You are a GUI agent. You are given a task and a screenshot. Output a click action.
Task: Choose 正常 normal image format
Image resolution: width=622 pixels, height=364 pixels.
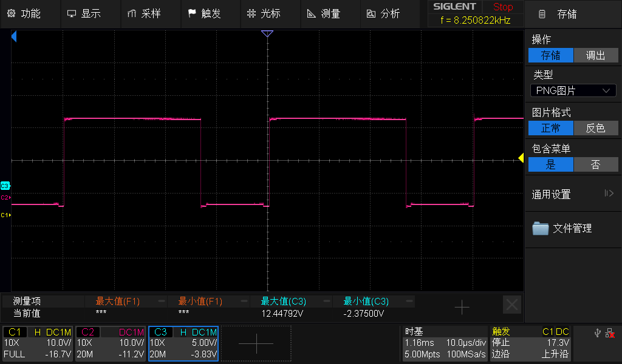550,128
